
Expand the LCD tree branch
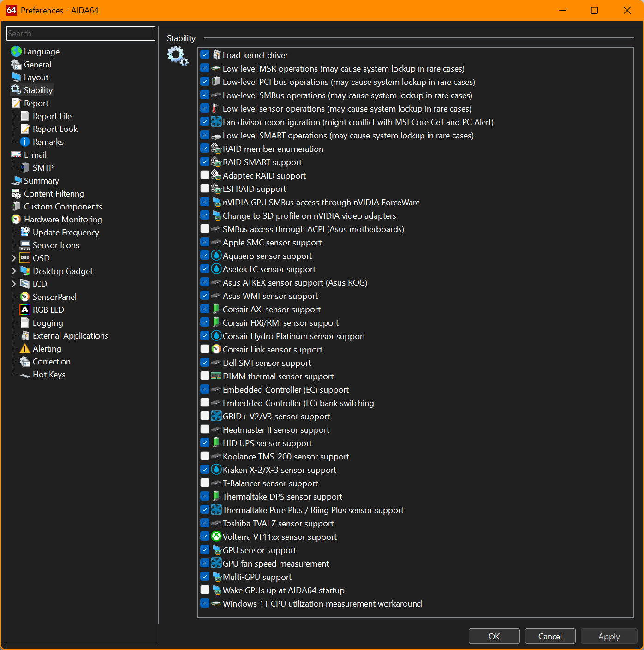pyautogui.click(x=13, y=284)
